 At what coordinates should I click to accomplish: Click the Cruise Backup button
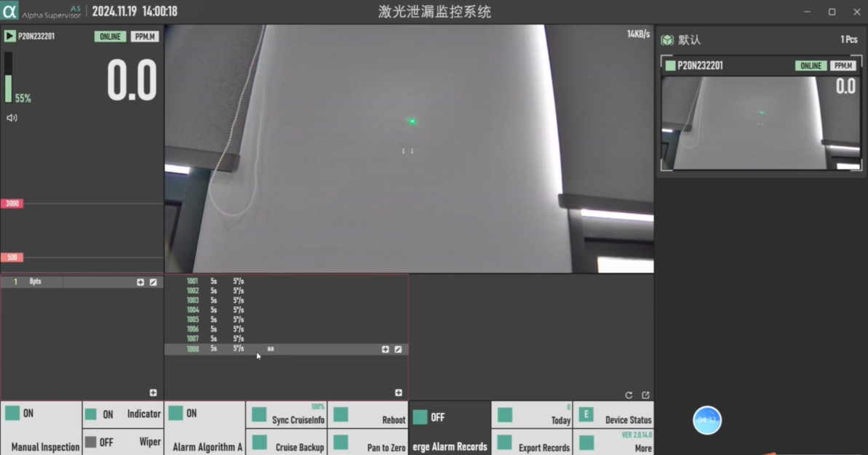click(x=287, y=443)
